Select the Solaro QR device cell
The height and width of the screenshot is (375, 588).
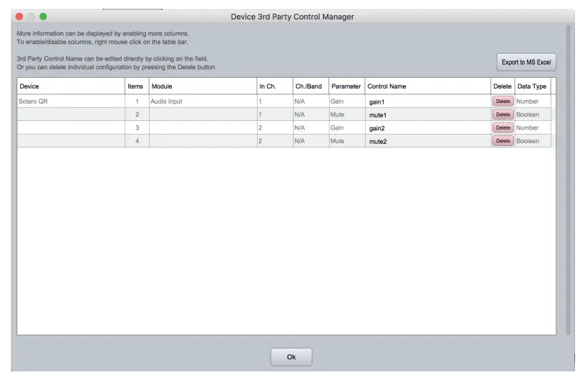pos(71,101)
